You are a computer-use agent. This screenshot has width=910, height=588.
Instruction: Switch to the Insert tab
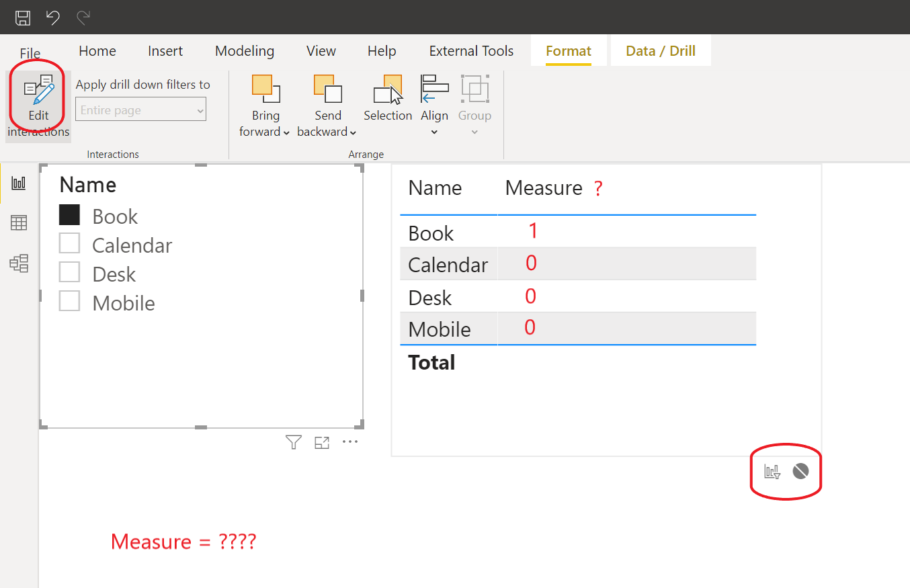point(165,51)
